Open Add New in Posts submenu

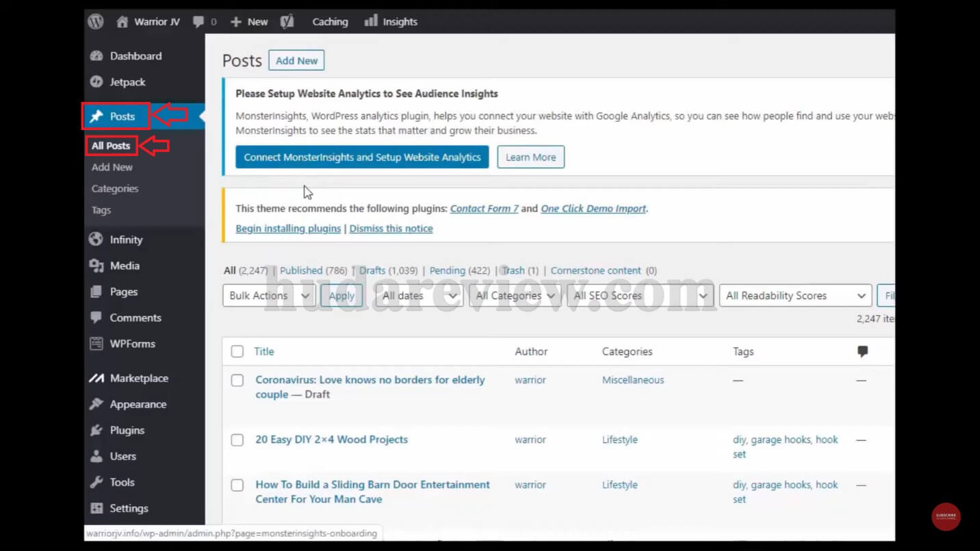click(x=112, y=167)
